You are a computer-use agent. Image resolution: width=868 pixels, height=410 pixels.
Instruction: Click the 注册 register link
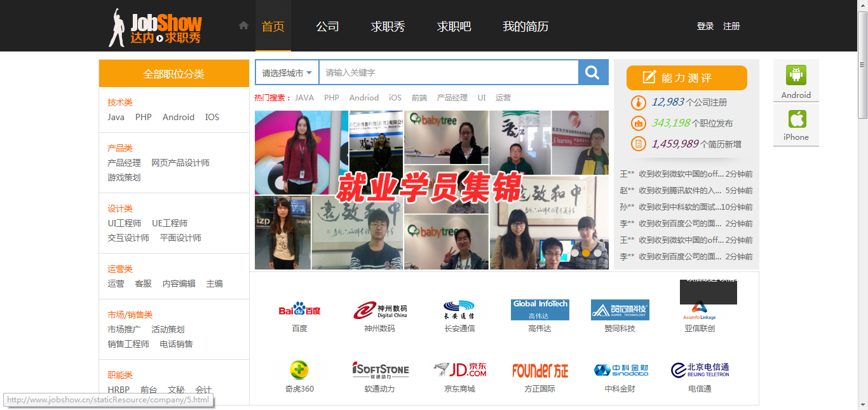pos(731,26)
